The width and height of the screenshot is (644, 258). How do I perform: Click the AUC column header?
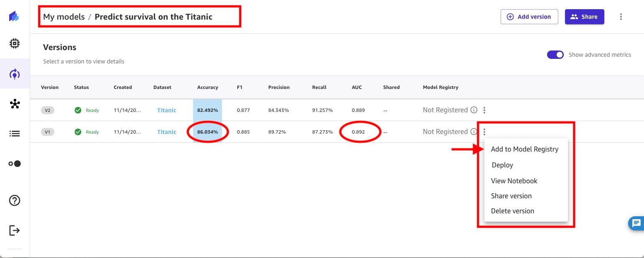pos(356,87)
